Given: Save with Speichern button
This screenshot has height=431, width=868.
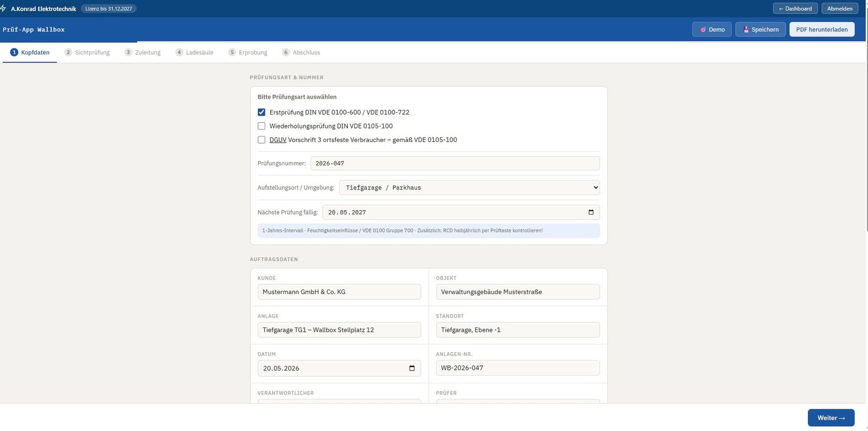Looking at the screenshot, I should (x=761, y=29).
